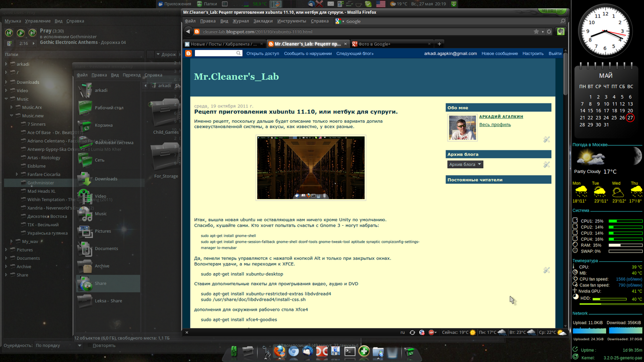Open Adblock Plus icon in status bar
The image size is (644, 362).
coord(431,333)
